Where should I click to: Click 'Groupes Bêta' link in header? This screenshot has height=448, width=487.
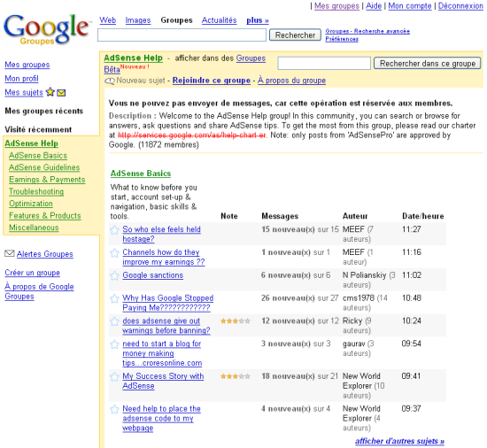pyautogui.click(x=251, y=58)
